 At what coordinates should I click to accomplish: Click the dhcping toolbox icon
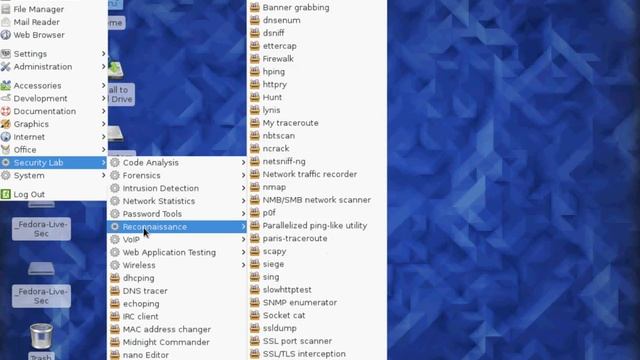pyautogui.click(x=115, y=278)
